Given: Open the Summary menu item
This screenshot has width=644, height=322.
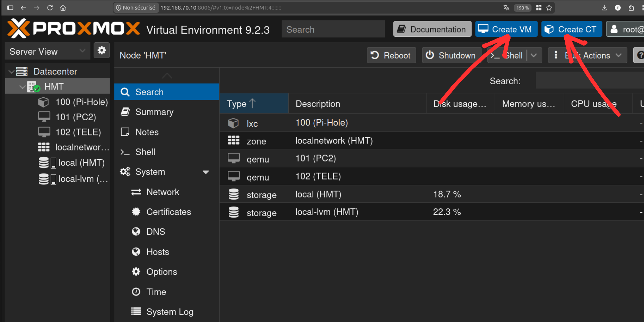Looking at the screenshot, I should point(167,112).
